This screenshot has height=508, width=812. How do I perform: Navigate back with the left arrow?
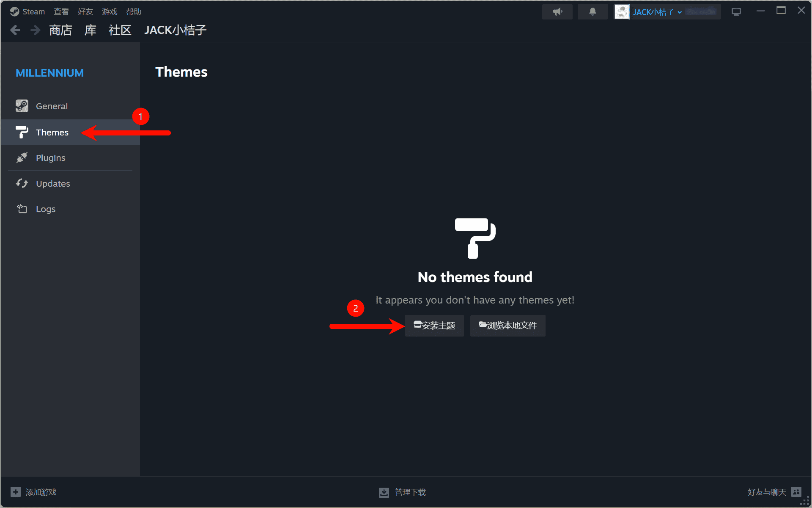tap(15, 30)
